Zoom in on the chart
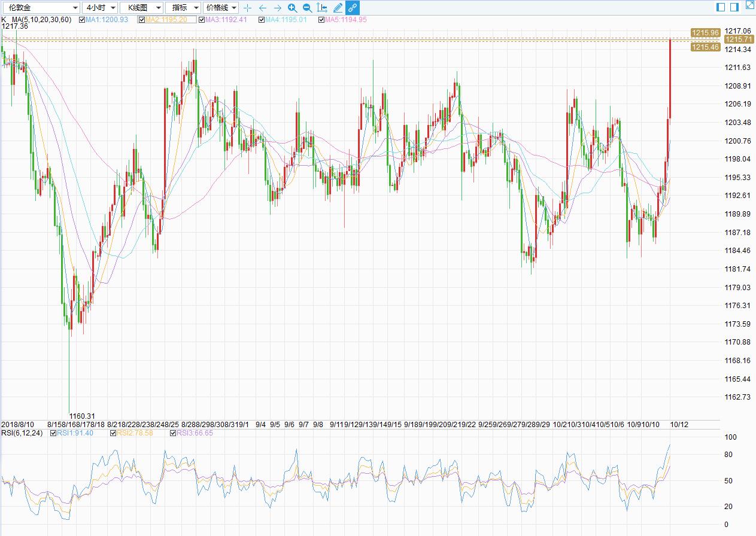The width and height of the screenshot is (756, 536). tap(292, 8)
